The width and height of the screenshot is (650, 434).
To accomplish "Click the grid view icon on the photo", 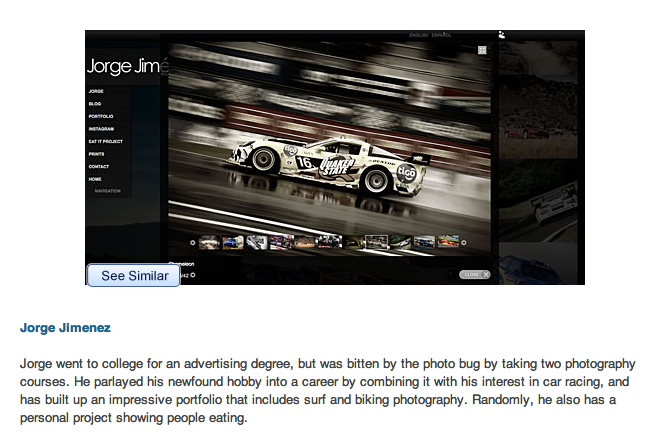I will pyautogui.click(x=482, y=50).
